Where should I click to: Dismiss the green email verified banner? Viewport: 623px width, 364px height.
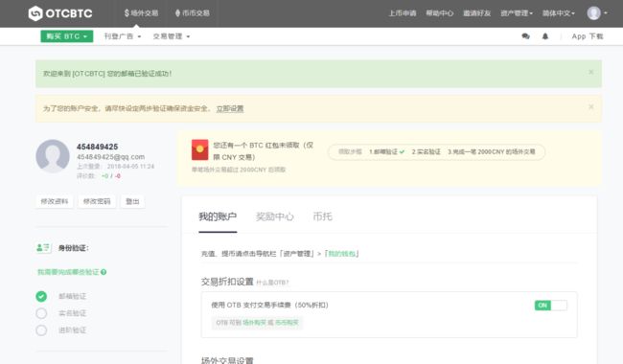tap(590, 72)
